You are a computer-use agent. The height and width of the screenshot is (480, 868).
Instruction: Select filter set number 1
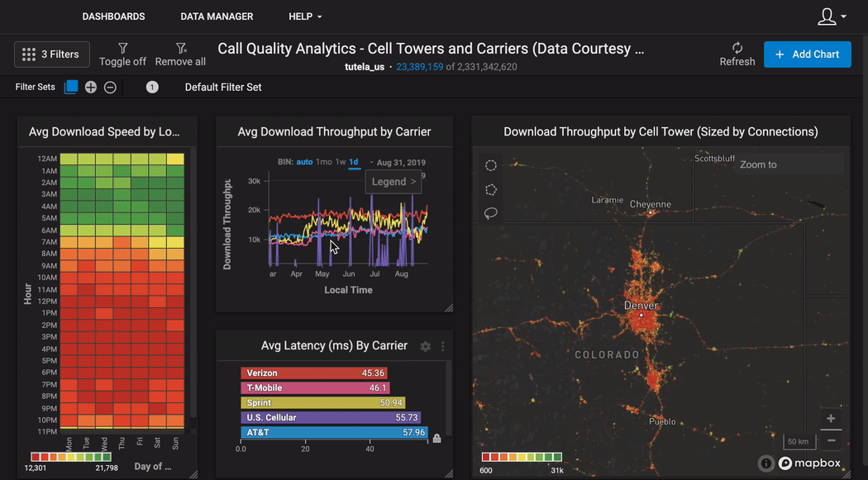(152, 88)
